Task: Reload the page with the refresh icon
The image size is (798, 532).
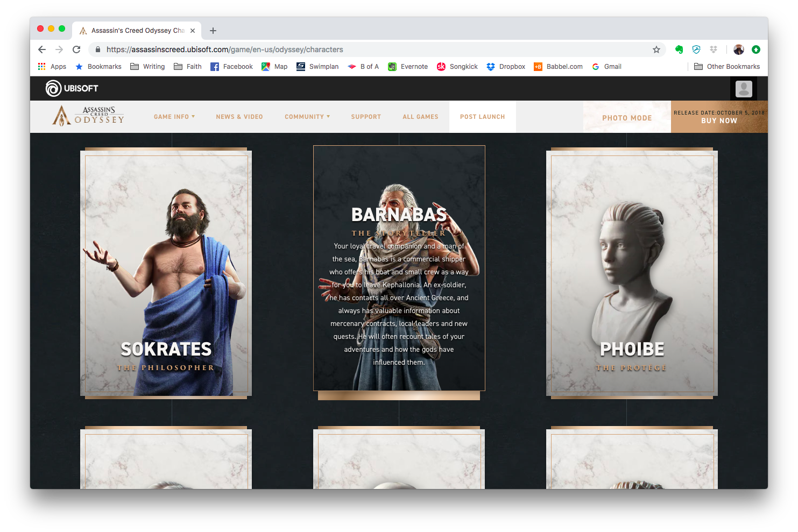Action: click(x=76, y=49)
